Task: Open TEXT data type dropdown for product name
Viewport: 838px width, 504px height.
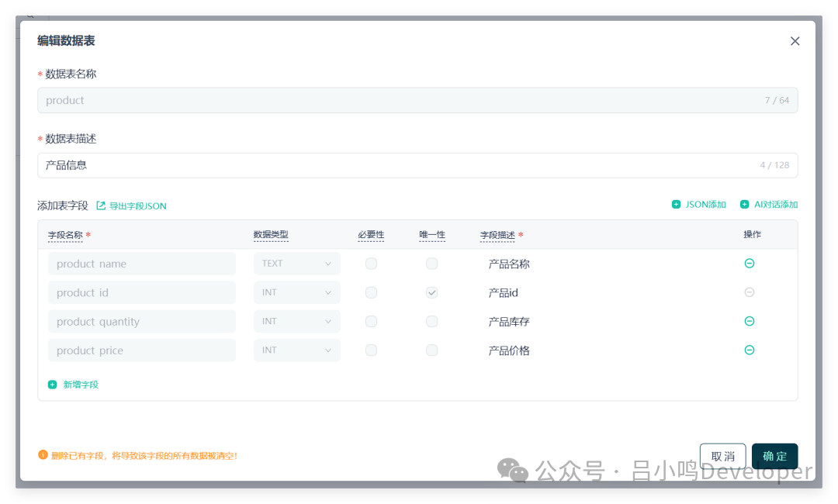Action: point(297,263)
